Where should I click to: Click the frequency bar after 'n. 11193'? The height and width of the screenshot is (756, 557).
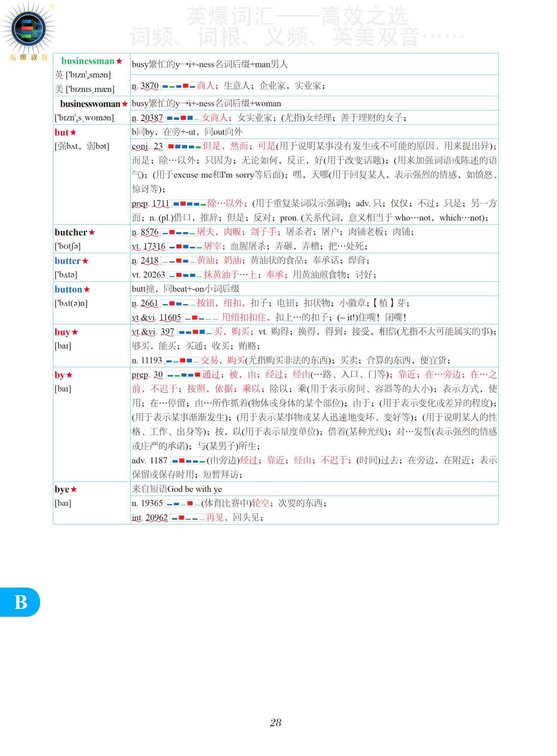[x=182, y=361]
